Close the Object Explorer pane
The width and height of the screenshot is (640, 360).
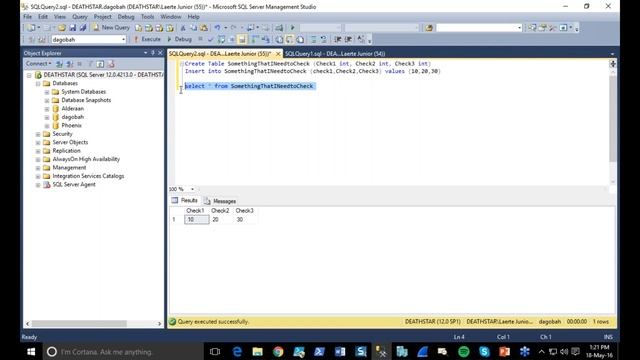point(160,53)
